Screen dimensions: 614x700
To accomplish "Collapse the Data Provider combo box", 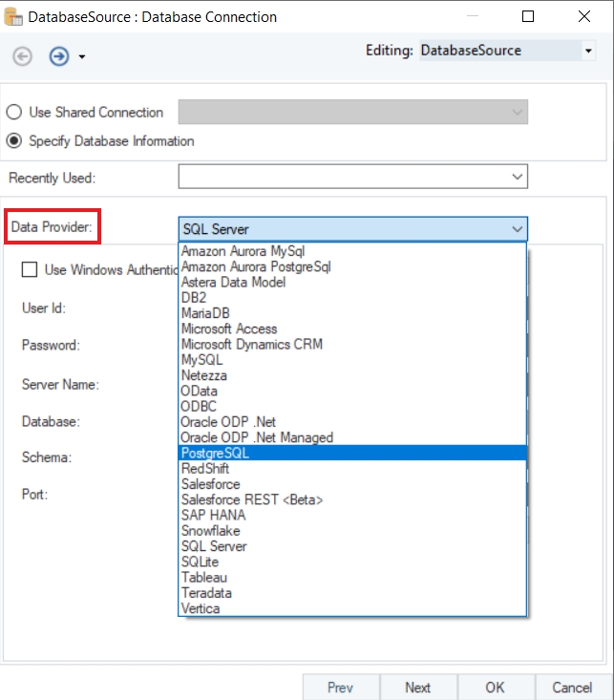I will pyautogui.click(x=517, y=229).
